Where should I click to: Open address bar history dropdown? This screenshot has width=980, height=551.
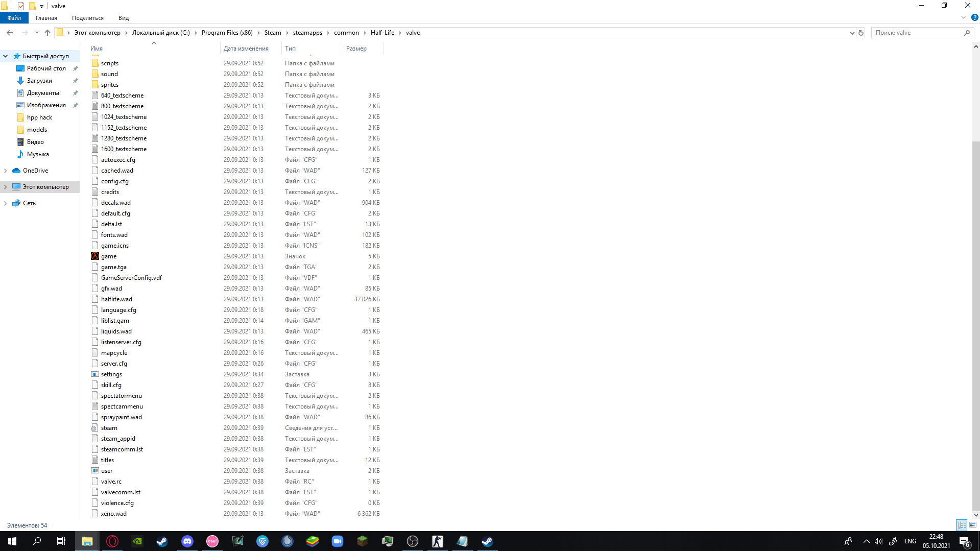coord(852,33)
